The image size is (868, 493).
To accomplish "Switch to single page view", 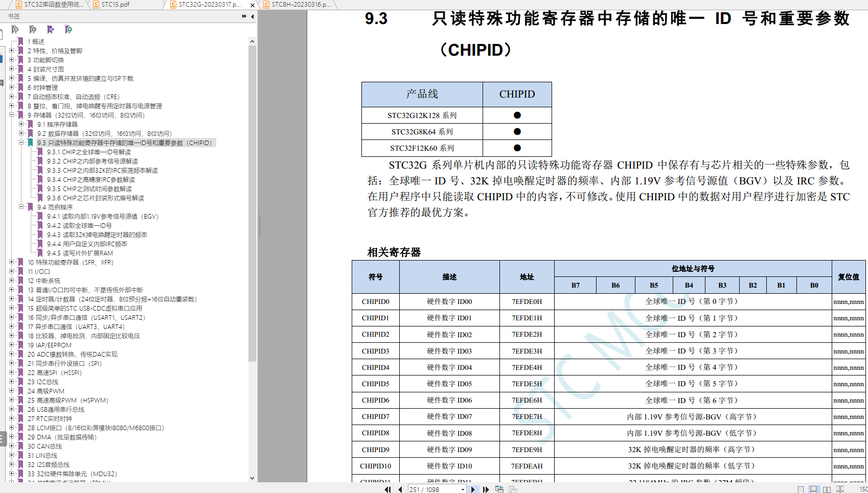I will [801, 489].
